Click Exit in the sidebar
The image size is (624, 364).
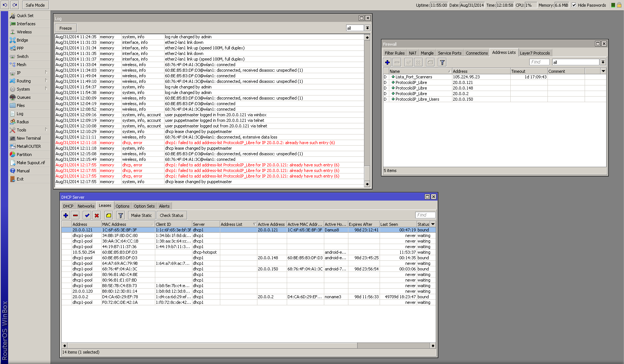click(x=20, y=179)
